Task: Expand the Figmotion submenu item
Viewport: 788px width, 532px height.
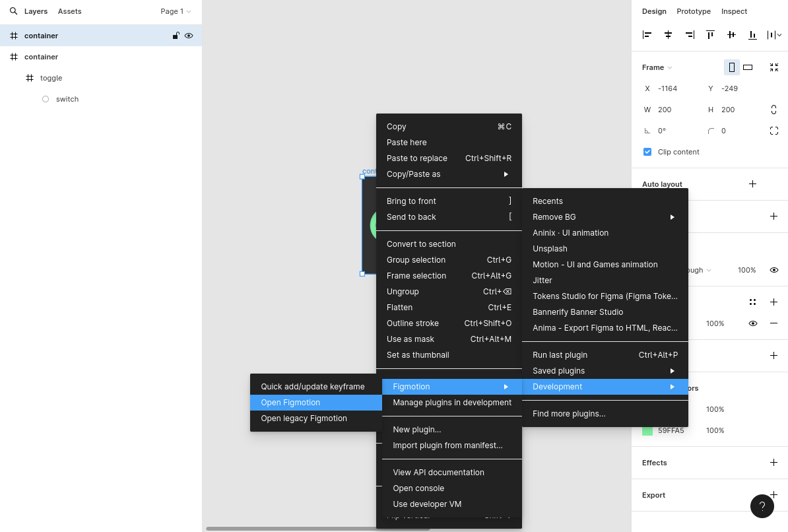Action: (x=452, y=387)
